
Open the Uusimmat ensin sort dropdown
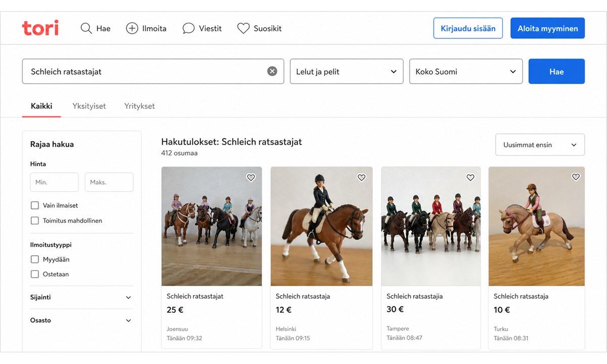tap(540, 145)
